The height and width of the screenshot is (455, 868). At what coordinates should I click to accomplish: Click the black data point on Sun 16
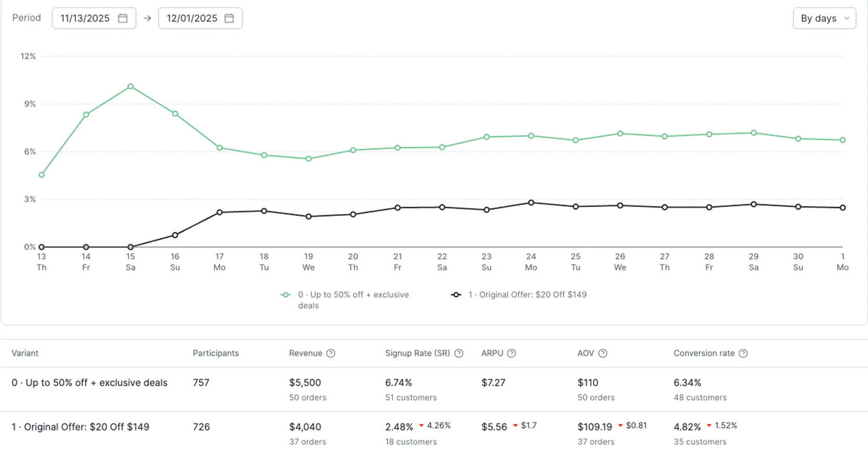[175, 235]
